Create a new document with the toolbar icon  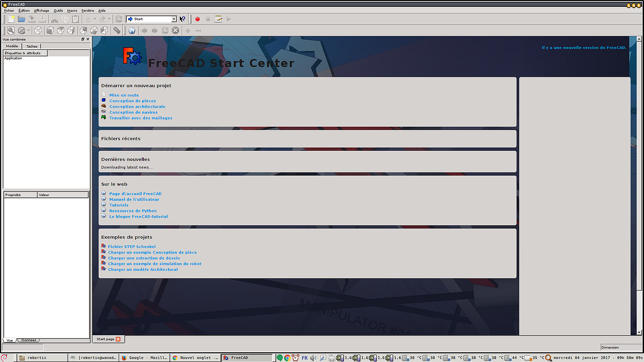tap(11, 19)
